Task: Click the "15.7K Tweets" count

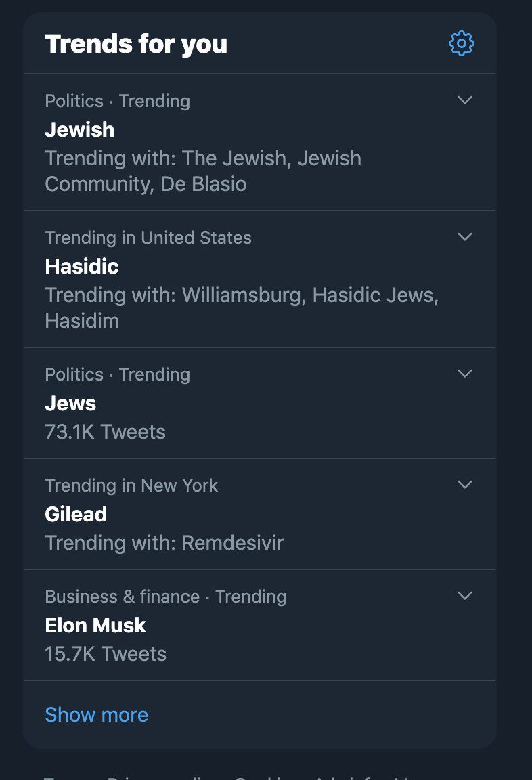Action: point(106,653)
